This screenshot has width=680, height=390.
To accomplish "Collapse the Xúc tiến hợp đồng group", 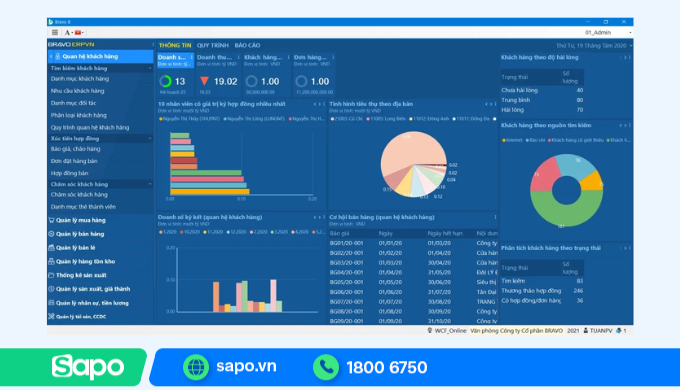I will [150, 138].
